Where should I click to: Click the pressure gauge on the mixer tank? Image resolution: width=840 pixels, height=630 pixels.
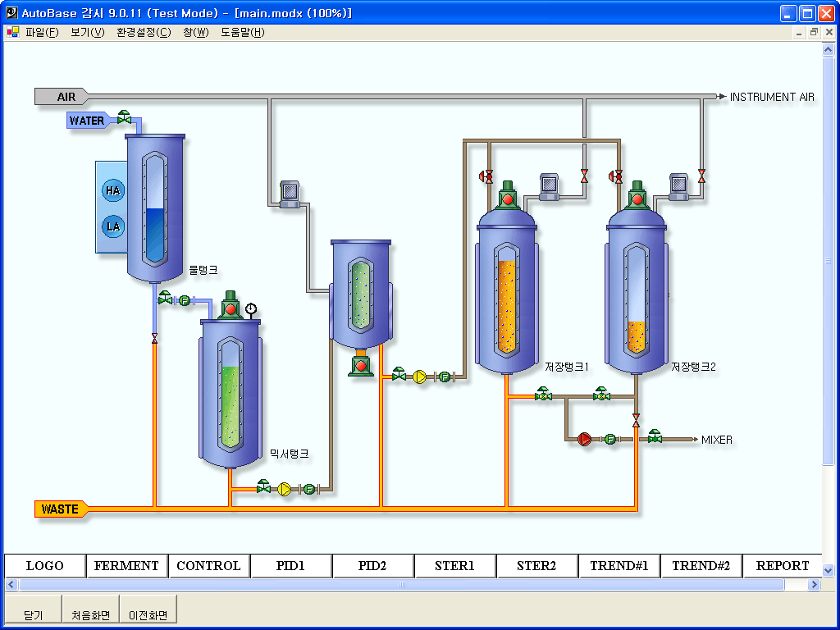250,309
